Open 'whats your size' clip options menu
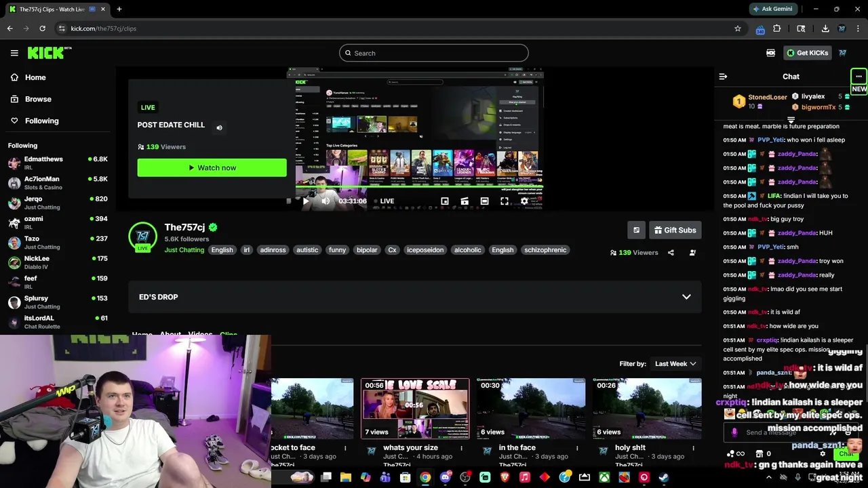 pyautogui.click(x=461, y=448)
